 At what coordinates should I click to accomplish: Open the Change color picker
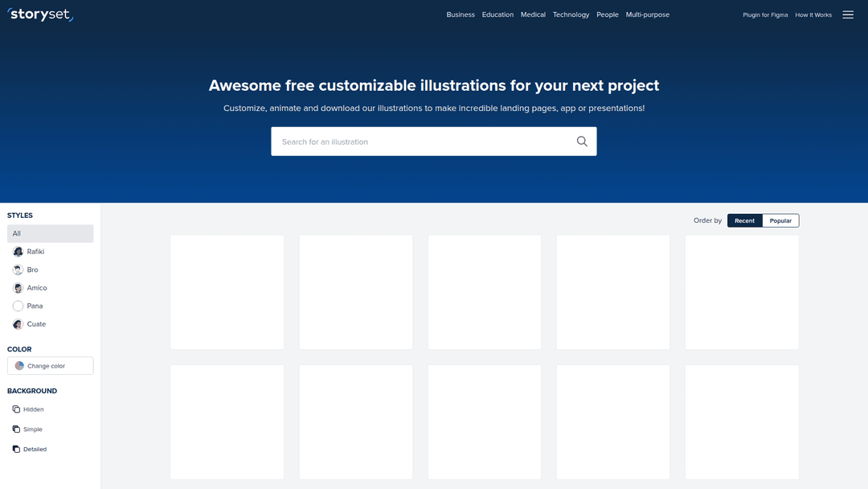tap(51, 366)
